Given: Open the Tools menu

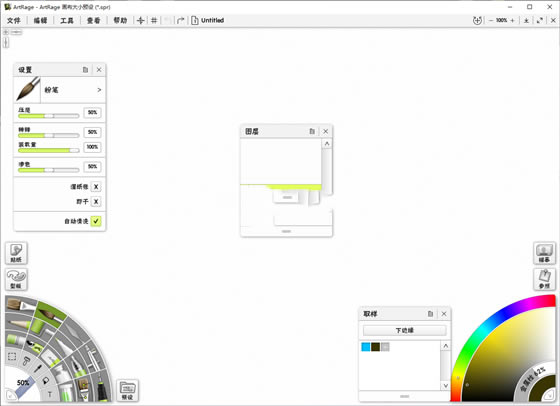Looking at the screenshot, I should pos(67,20).
